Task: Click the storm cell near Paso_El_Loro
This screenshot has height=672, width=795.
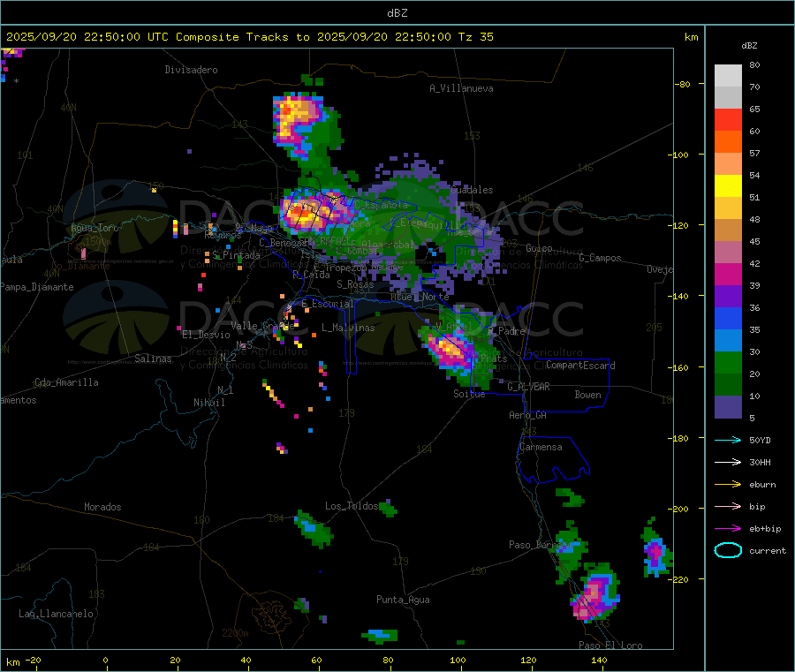Action: tap(594, 598)
